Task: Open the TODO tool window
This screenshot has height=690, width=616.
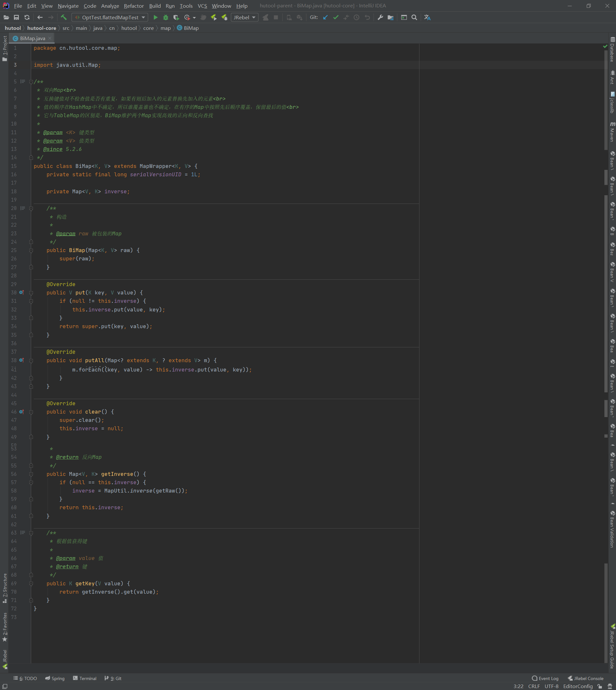Action: (25, 678)
